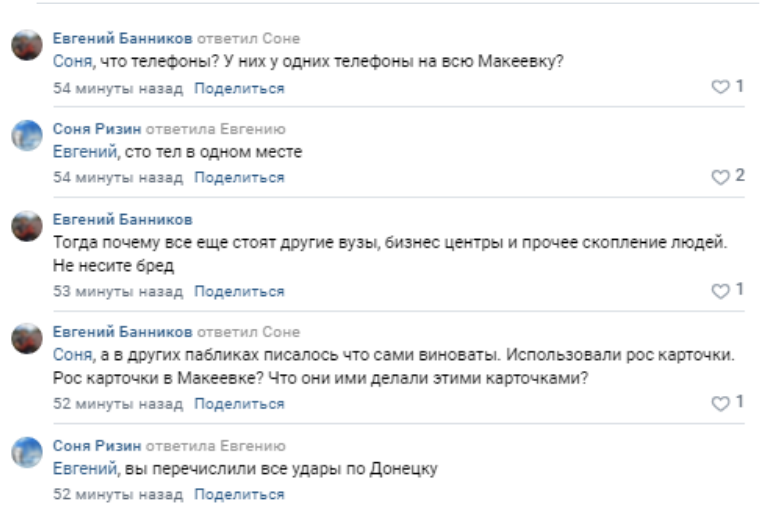Click the "Евгений," mention before "вы перечислили"

[x=85, y=468]
